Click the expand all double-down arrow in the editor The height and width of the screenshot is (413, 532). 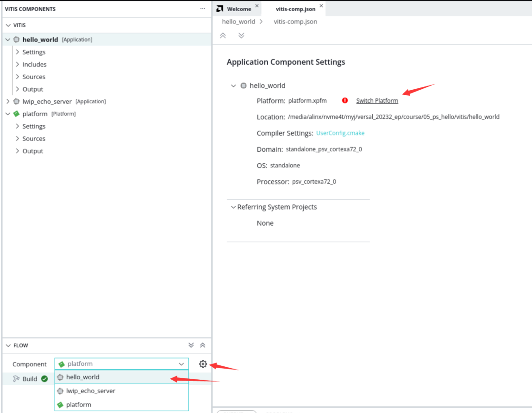(x=241, y=36)
